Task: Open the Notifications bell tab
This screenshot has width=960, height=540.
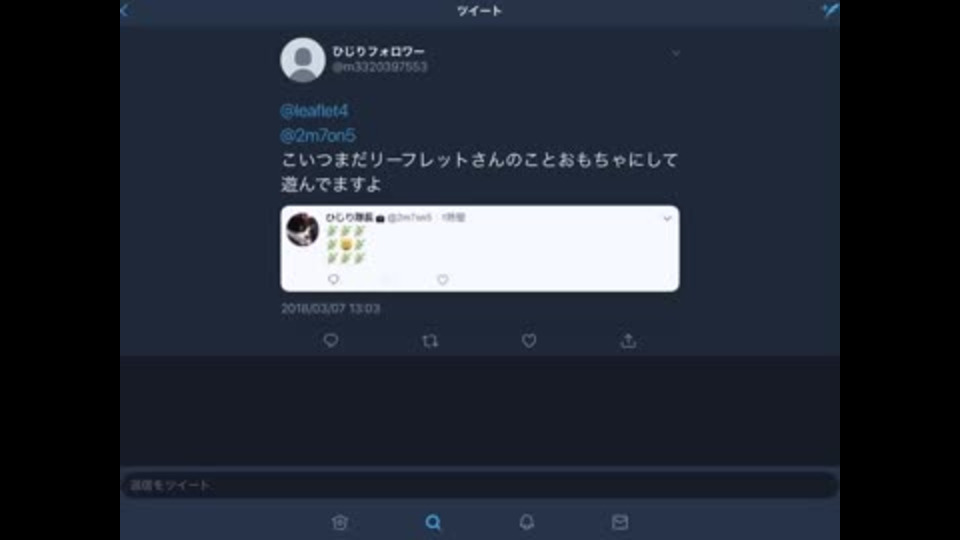Action: tap(527, 522)
